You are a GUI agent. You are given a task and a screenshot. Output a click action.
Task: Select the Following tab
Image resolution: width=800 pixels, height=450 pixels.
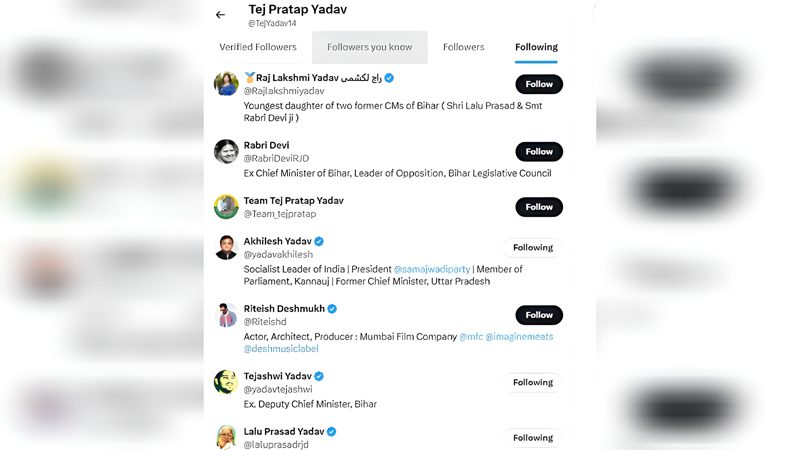point(536,47)
